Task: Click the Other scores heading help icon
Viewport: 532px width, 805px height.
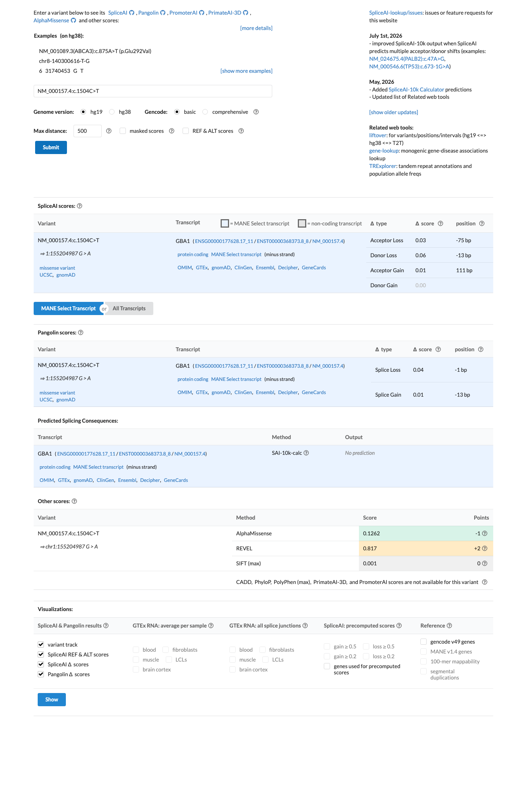Action: (74, 501)
